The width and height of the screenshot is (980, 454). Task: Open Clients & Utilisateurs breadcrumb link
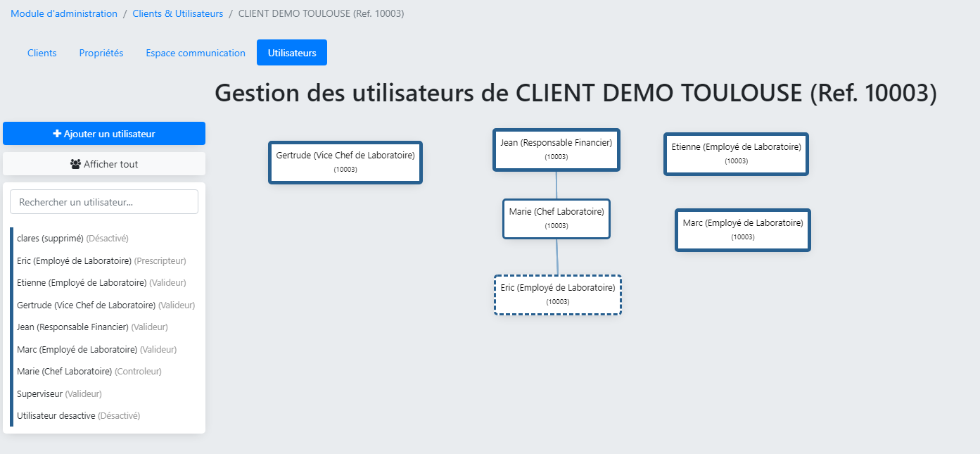[x=178, y=13]
